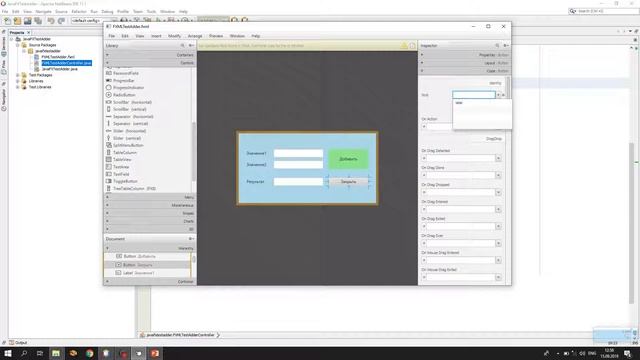Select the ProgressBar control in Library
640x360 pixels.
click(124, 80)
